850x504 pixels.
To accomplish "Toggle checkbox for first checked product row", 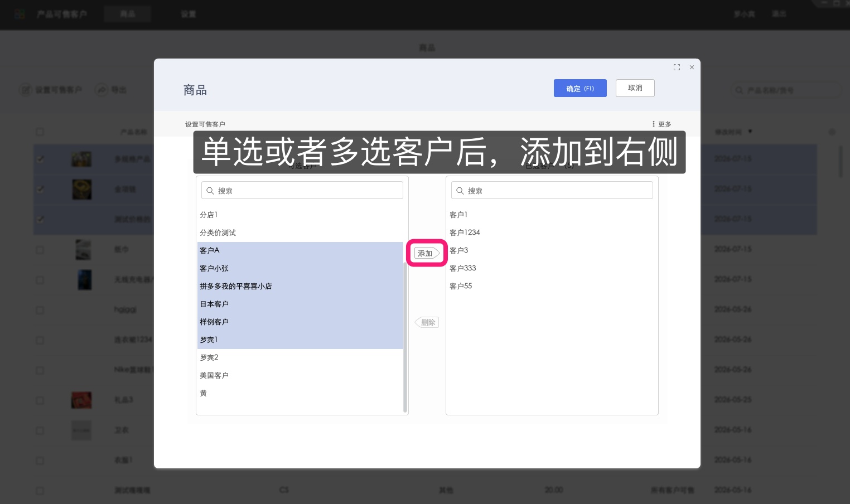I will coord(40,159).
